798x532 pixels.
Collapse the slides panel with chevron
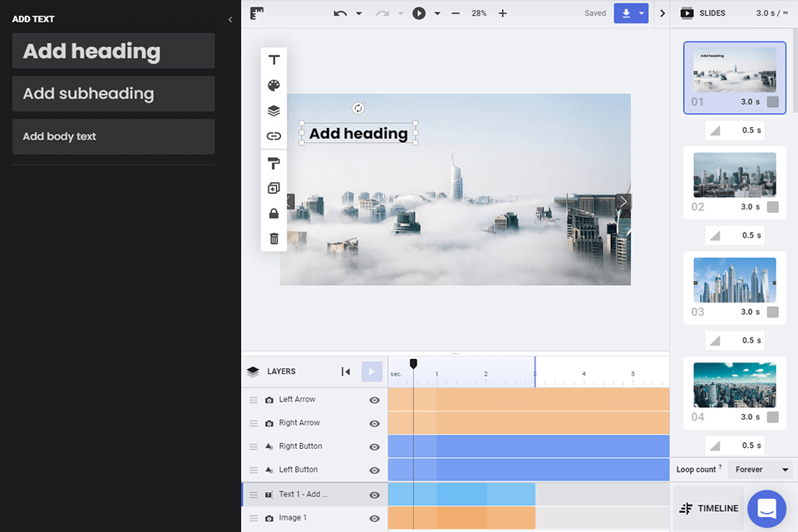coord(663,13)
